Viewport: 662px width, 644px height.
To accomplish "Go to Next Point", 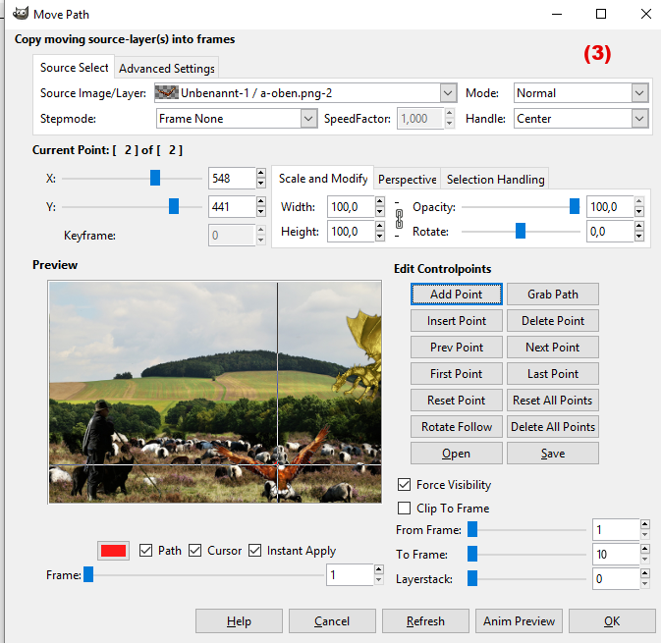I will click(x=553, y=348).
